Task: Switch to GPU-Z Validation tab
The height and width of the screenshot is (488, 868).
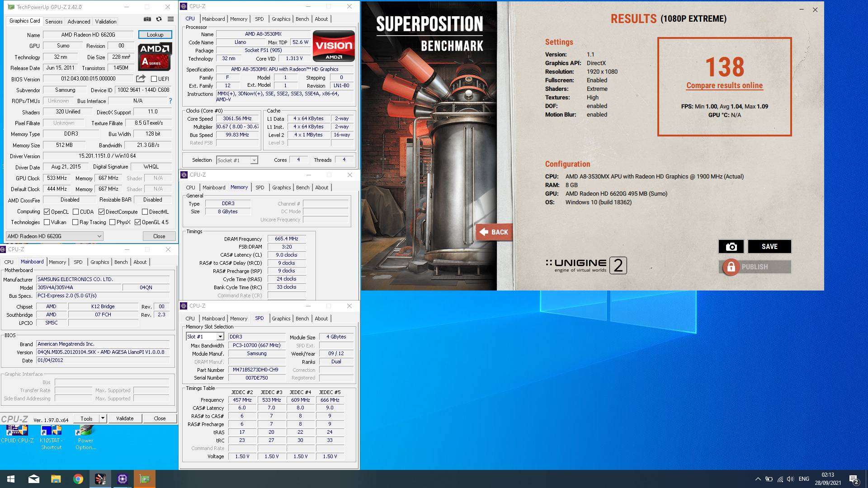Action: [x=106, y=21]
